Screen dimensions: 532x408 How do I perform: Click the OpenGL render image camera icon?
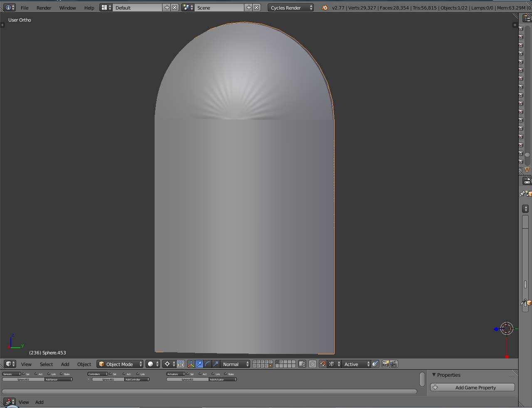[385, 364]
